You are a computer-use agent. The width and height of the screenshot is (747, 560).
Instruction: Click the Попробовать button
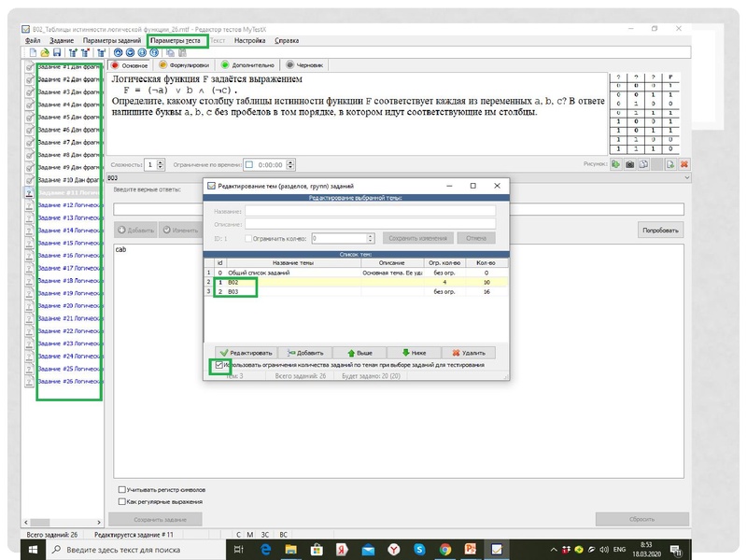click(x=660, y=230)
